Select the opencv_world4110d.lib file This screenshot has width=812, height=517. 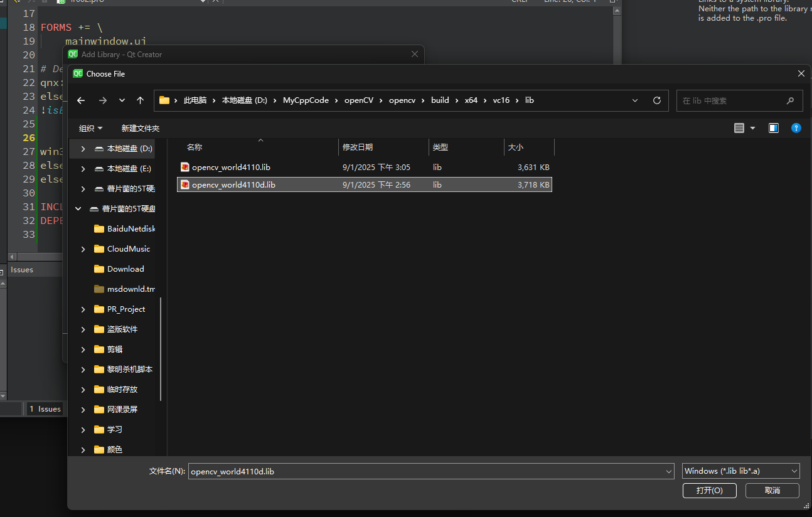coord(233,185)
